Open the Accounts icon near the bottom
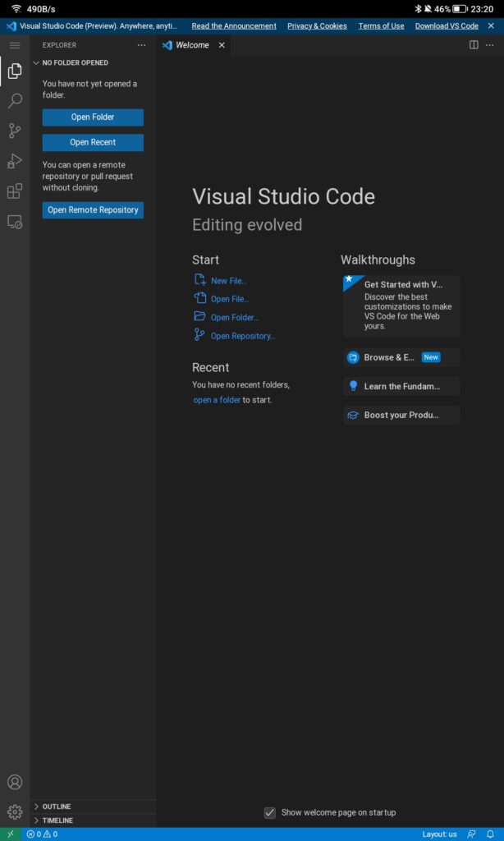Viewport: 504px width, 841px height. click(14, 781)
